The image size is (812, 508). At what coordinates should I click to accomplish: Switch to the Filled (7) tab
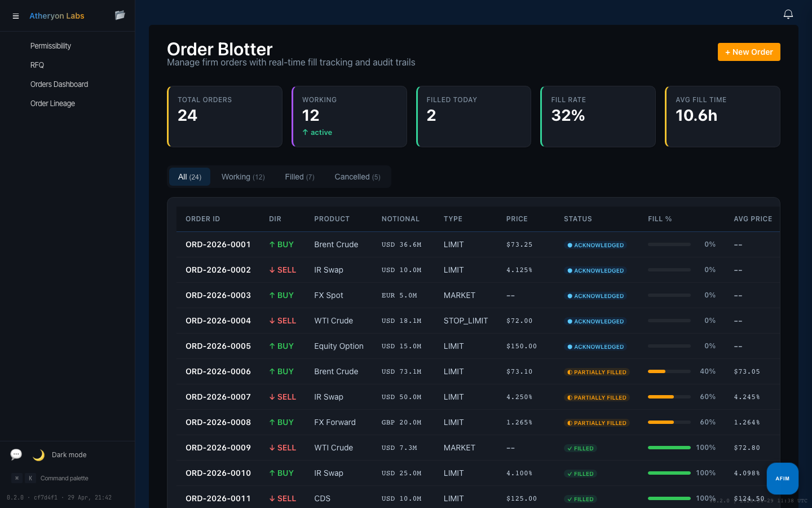299,177
